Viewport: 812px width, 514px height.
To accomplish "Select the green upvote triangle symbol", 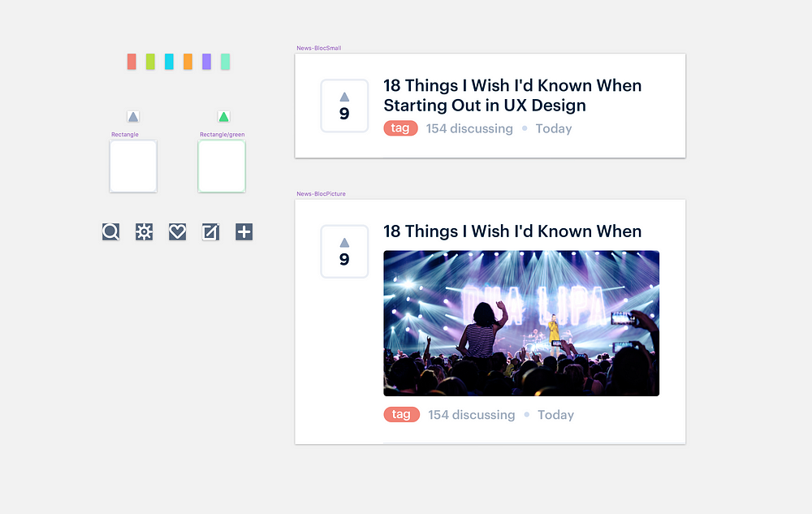I will 224,117.
